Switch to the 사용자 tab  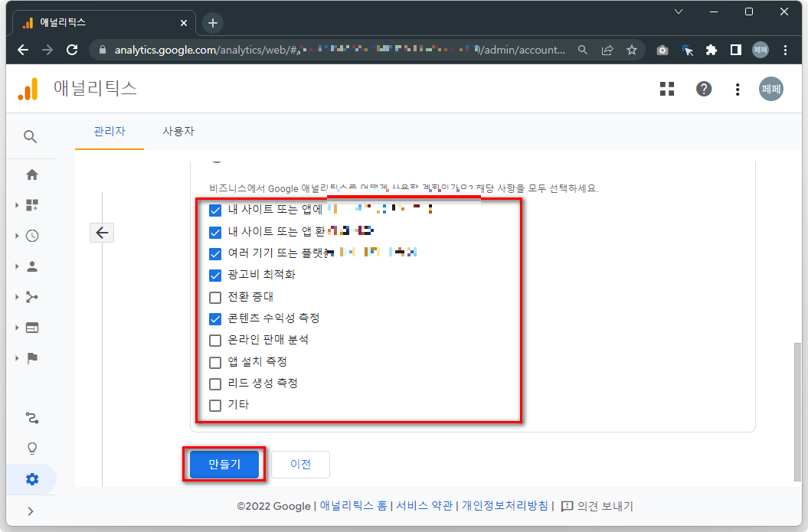[178, 132]
